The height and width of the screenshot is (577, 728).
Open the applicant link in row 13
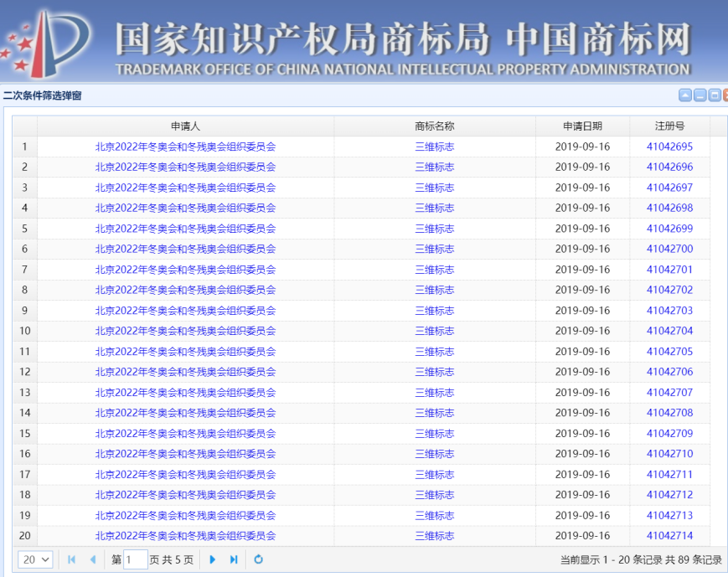(x=185, y=392)
